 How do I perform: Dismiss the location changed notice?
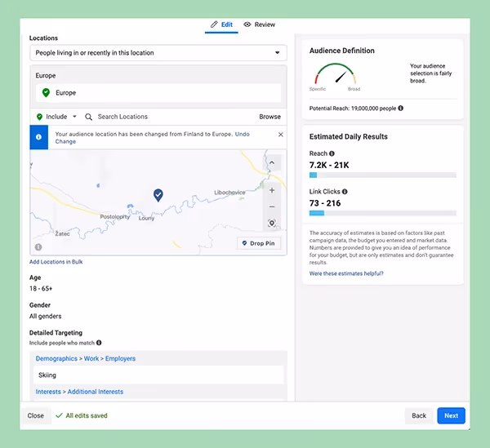point(281,135)
